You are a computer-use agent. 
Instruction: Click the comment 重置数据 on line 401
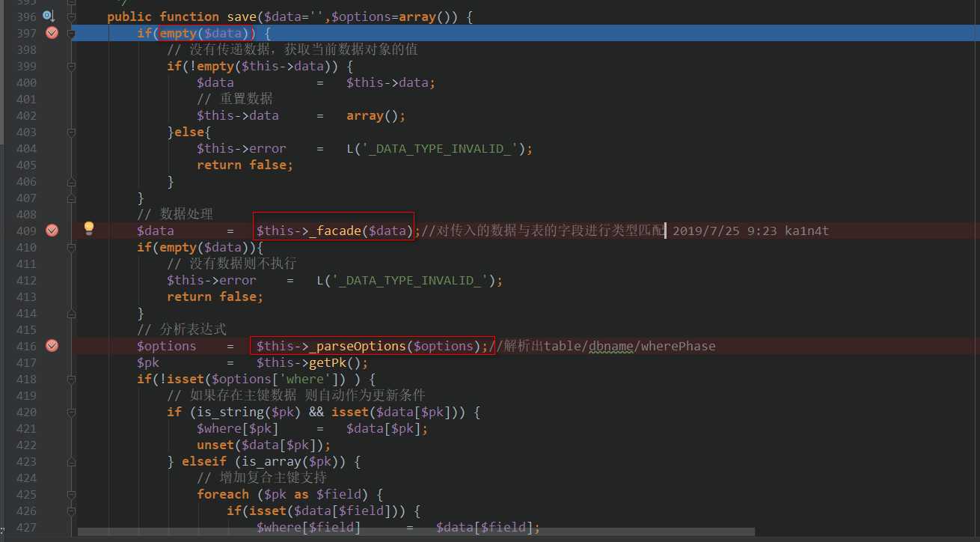tap(246, 99)
